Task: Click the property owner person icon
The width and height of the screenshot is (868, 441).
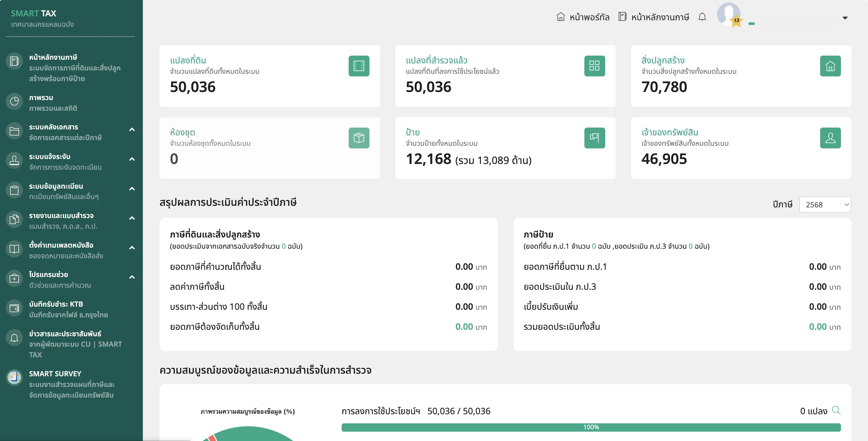Action: pos(830,138)
